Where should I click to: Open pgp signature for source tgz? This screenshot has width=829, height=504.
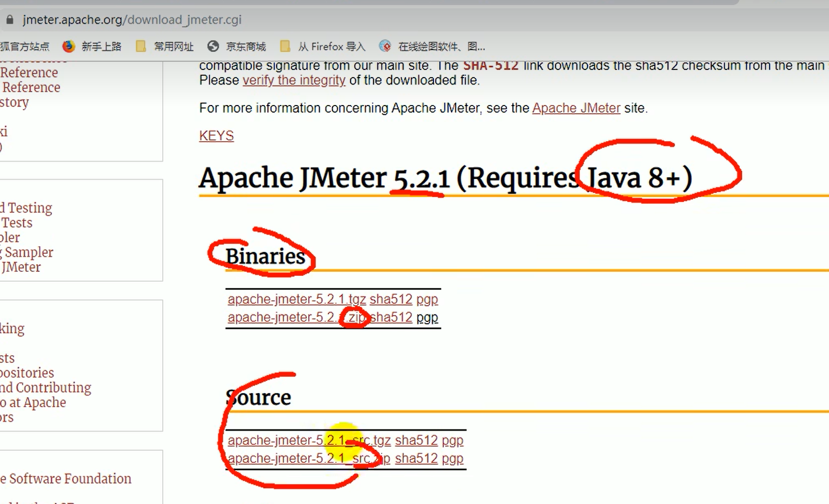(453, 441)
